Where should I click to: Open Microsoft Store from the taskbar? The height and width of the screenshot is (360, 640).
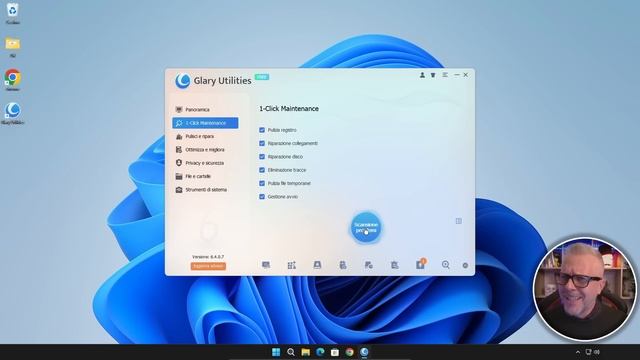[x=335, y=352]
